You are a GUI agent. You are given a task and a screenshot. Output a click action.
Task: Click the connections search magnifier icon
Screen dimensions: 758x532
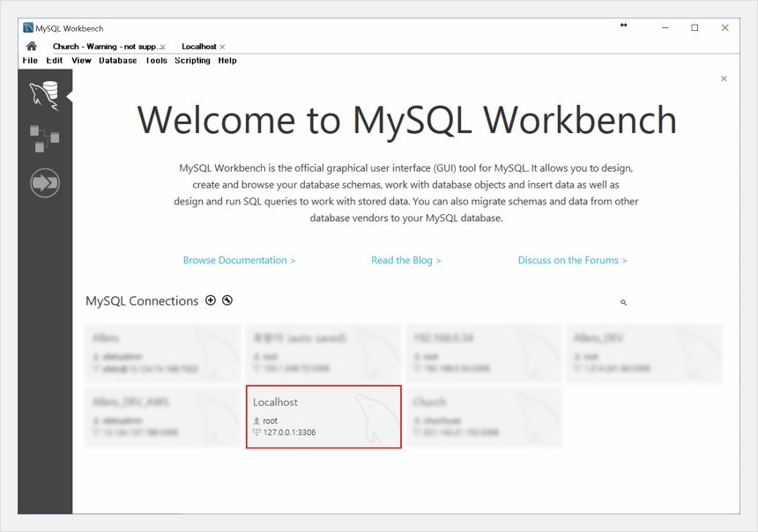pos(624,302)
